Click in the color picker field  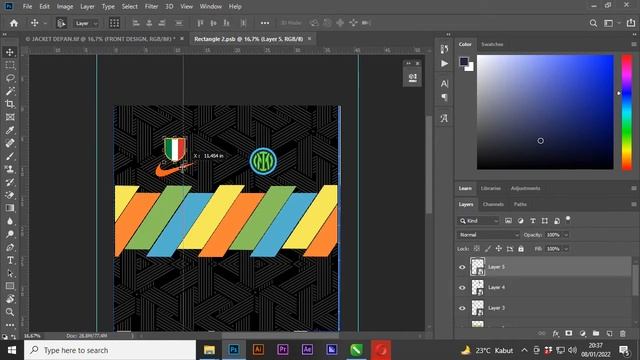pos(545,112)
